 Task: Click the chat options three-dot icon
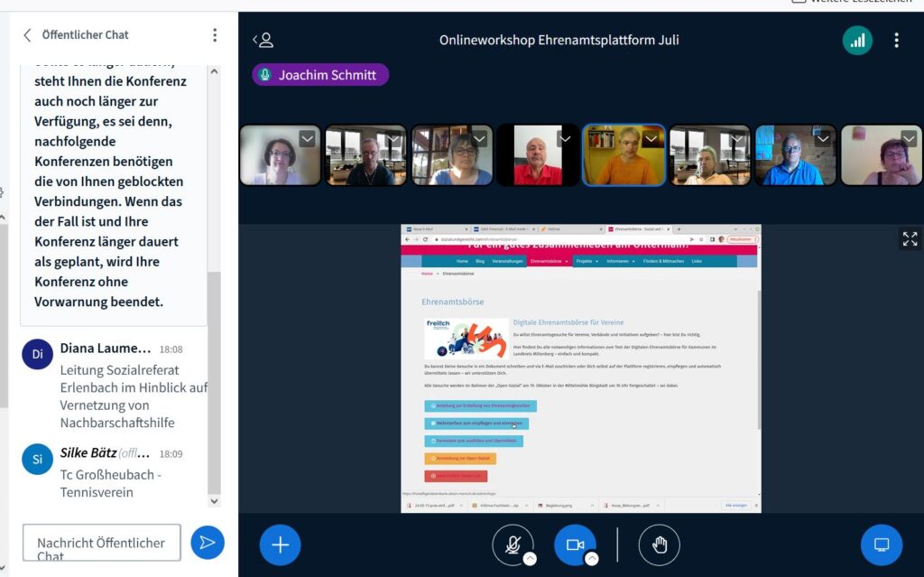point(215,35)
